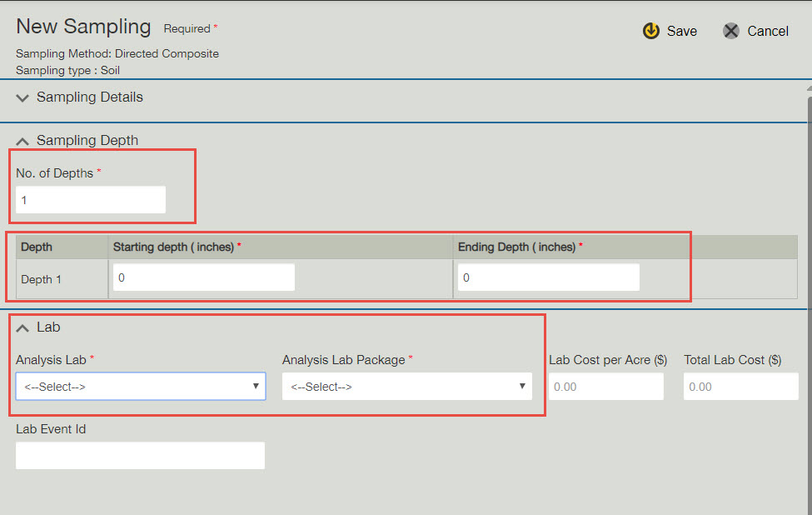Screen dimensions: 812x515
Task: Click the Analysis Lab dropdown arrow
Action: (x=256, y=386)
